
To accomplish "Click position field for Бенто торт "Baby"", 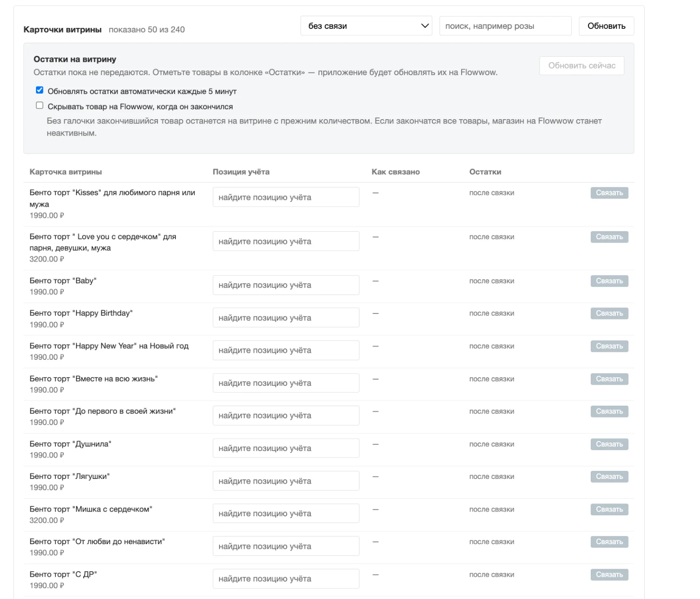I will click(286, 285).
